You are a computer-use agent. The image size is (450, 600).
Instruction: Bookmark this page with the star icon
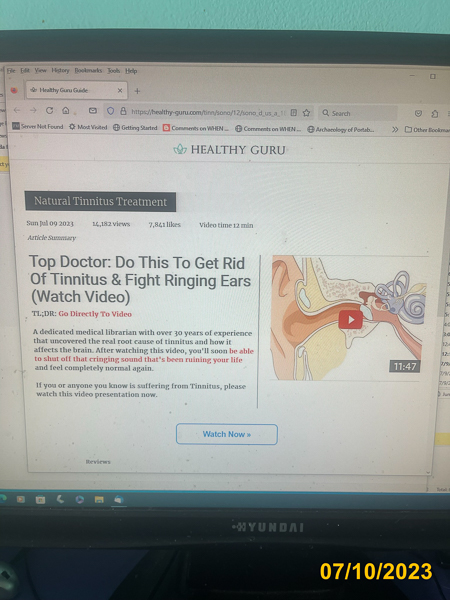(307, 113)
